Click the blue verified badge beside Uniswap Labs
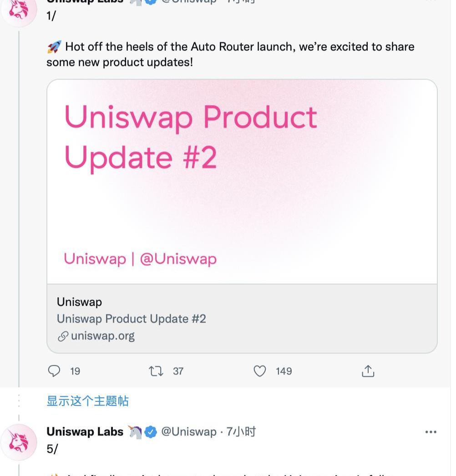The image size is (456, 476). click(x=151, y=432)
